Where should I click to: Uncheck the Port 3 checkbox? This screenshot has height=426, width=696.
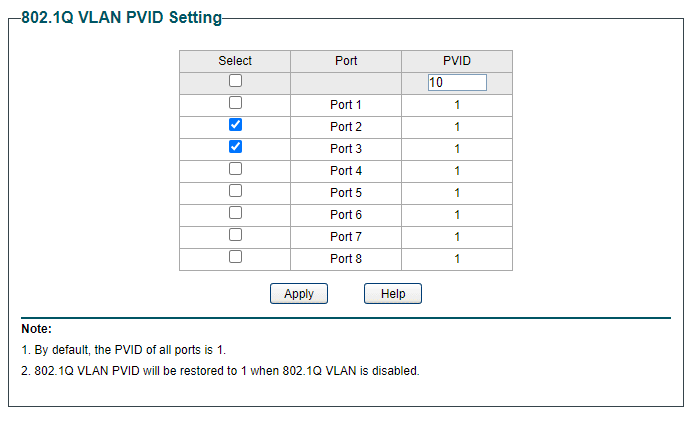pyautogui.click(x=235, y=147)
